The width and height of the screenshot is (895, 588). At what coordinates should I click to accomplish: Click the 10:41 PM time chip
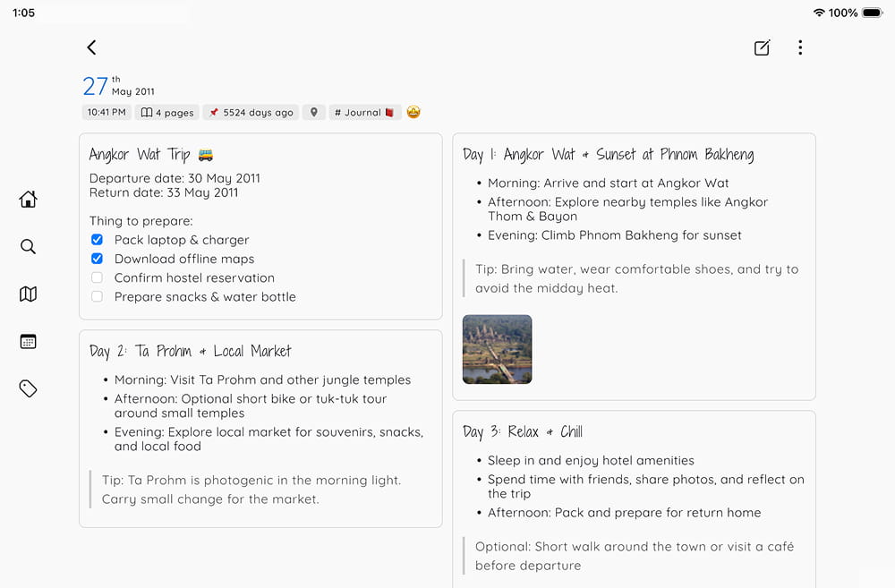point(107,113)
